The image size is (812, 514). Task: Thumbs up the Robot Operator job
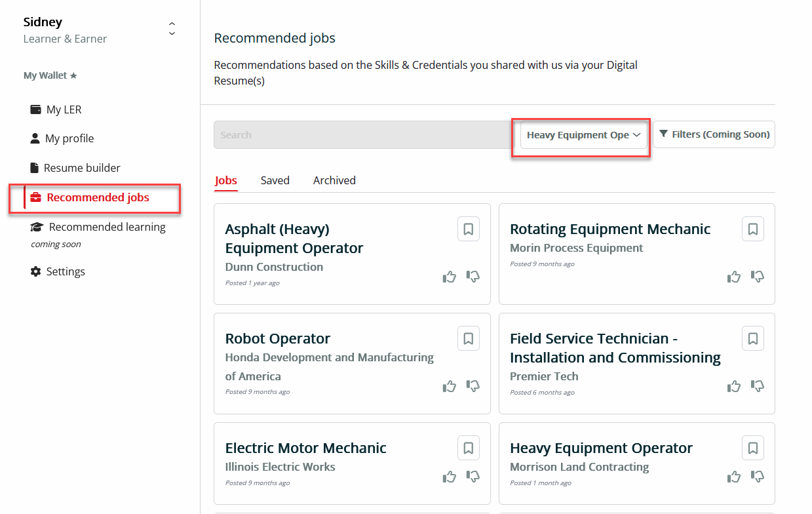450,386
